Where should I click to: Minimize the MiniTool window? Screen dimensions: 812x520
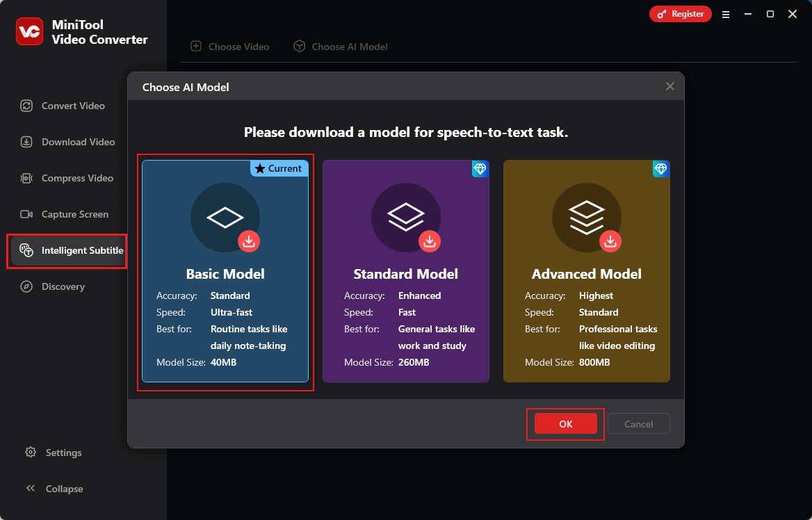[748, 15]
